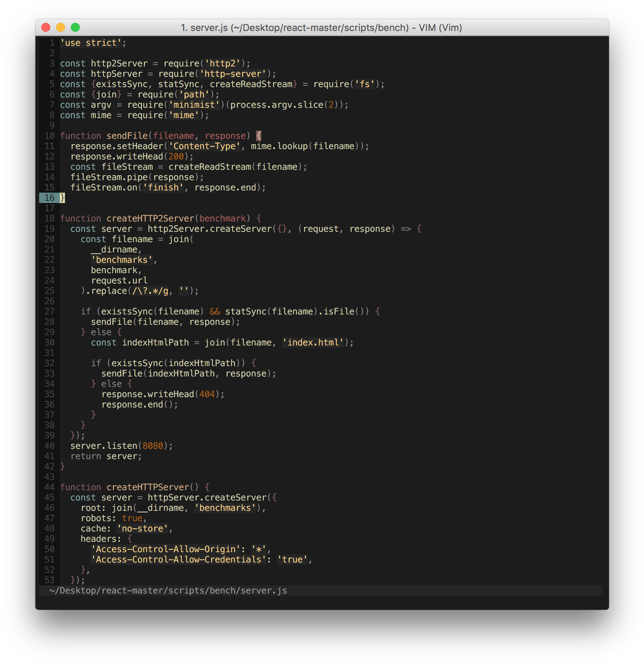
Task: Click the server.js title bar text
Action: point(321,28)
